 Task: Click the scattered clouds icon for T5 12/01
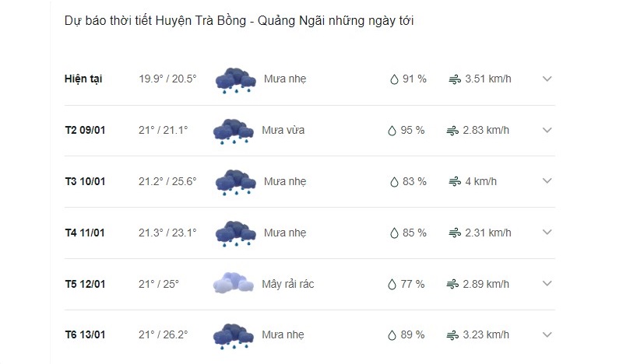point(233,283)
